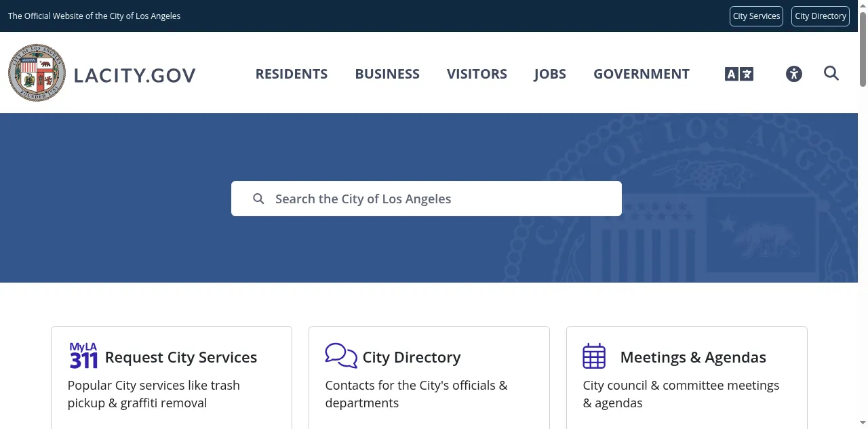Click the City Directory chat bubbles icon
868x429 pixels.
[341, 356]
